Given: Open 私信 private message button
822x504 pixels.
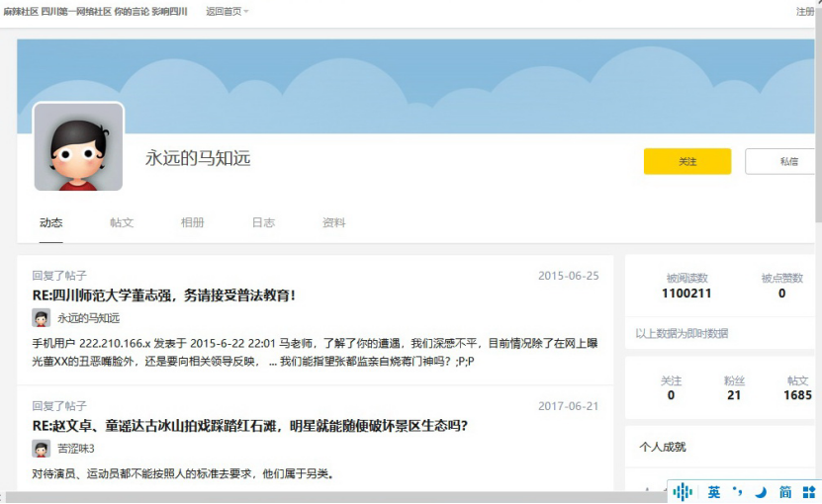Looking at the screenshot, I should tap(781, 161).
